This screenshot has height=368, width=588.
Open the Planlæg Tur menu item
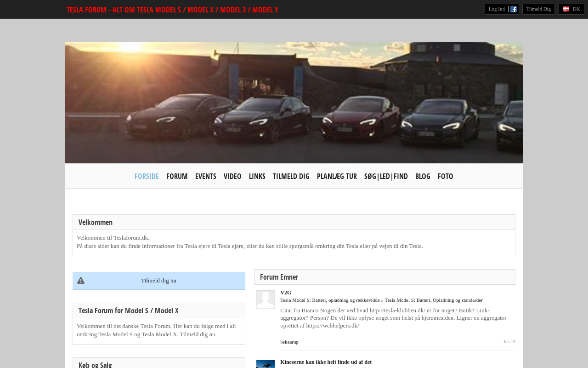[337, 176]
